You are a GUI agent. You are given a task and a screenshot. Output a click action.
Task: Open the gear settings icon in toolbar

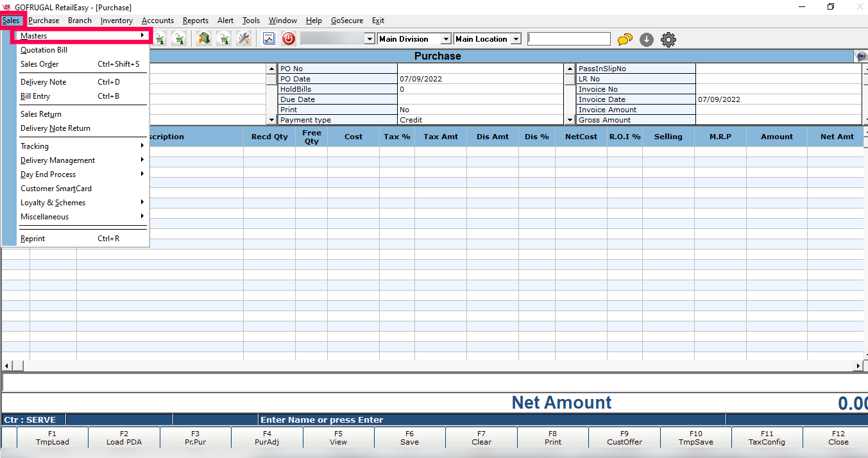point(668,40)
